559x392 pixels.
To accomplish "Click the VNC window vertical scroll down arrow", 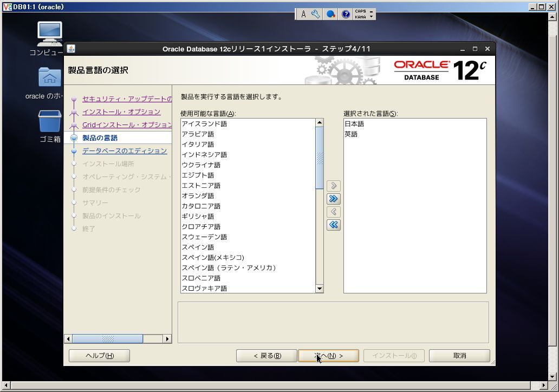I will [552, 376].
